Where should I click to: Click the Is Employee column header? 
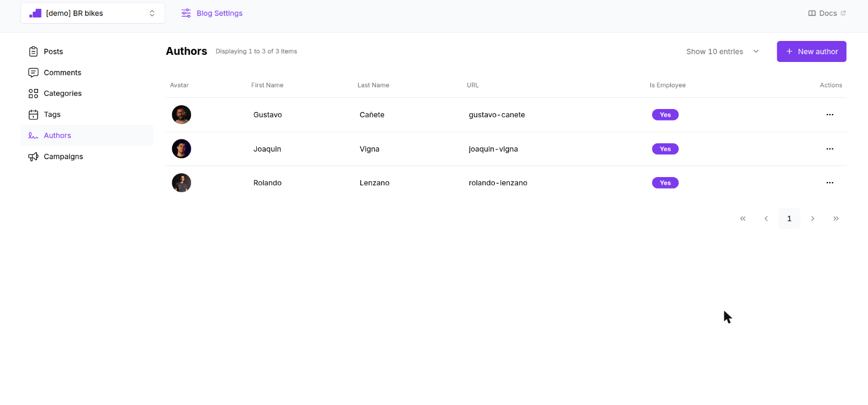click(668, 85)
